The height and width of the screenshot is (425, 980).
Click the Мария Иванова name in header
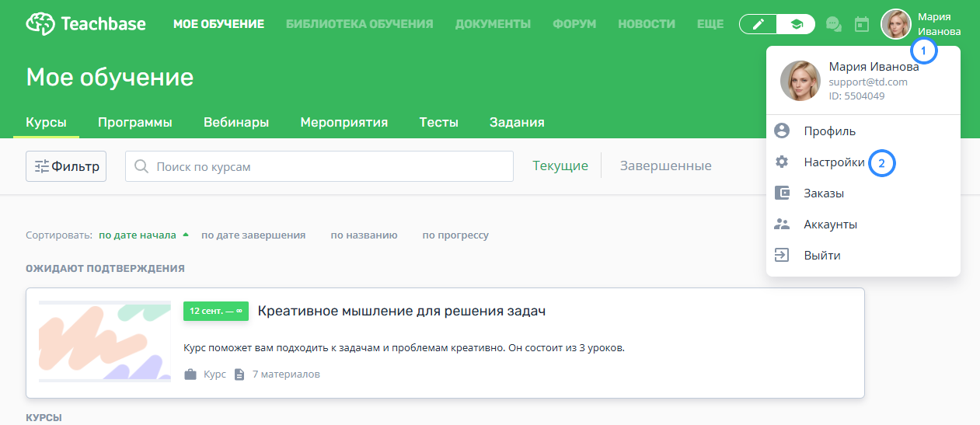[x=939, y=24]
